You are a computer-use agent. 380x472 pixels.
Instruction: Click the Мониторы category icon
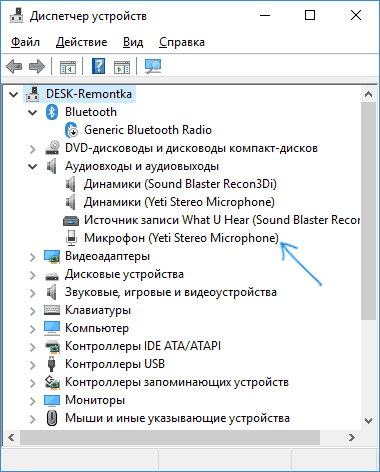click(x=52, y=400)
